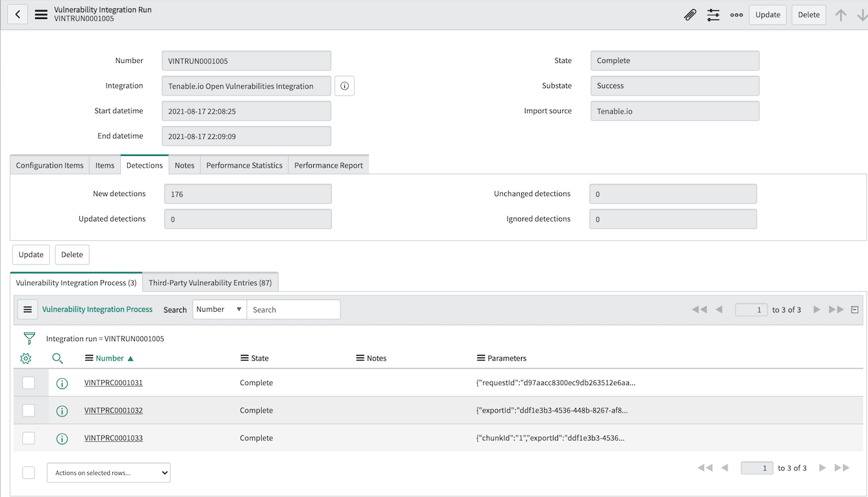868x497 pixels.
Task: Jump to first page in bottom pager
Action: pos(705,468)
